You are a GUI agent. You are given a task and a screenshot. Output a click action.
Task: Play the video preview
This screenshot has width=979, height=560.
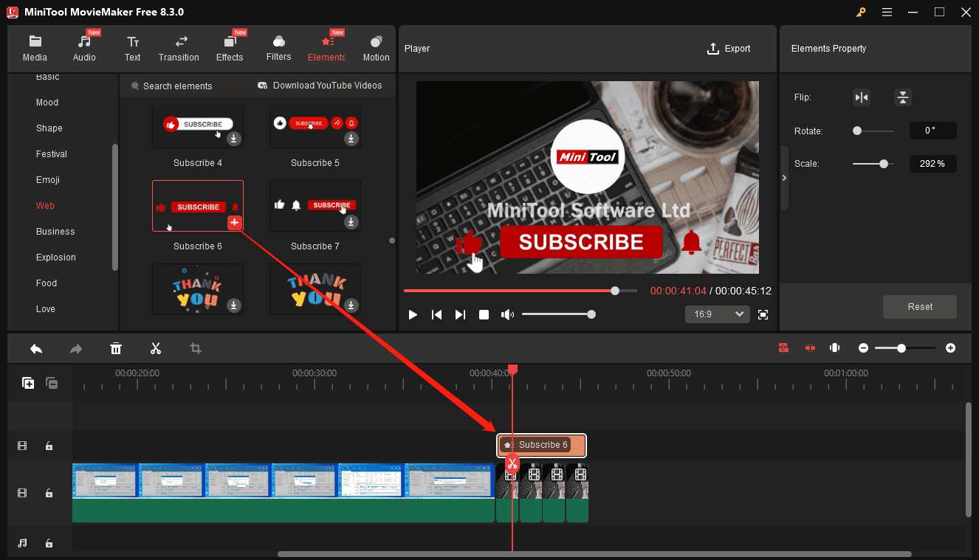click(x=413, y=314)
